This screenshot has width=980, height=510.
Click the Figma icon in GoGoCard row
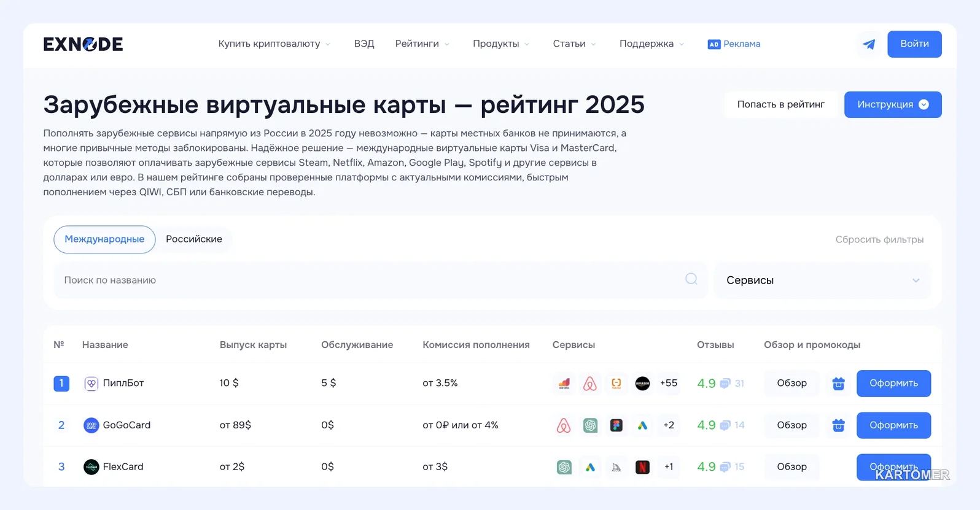click(x=616, y=425)
